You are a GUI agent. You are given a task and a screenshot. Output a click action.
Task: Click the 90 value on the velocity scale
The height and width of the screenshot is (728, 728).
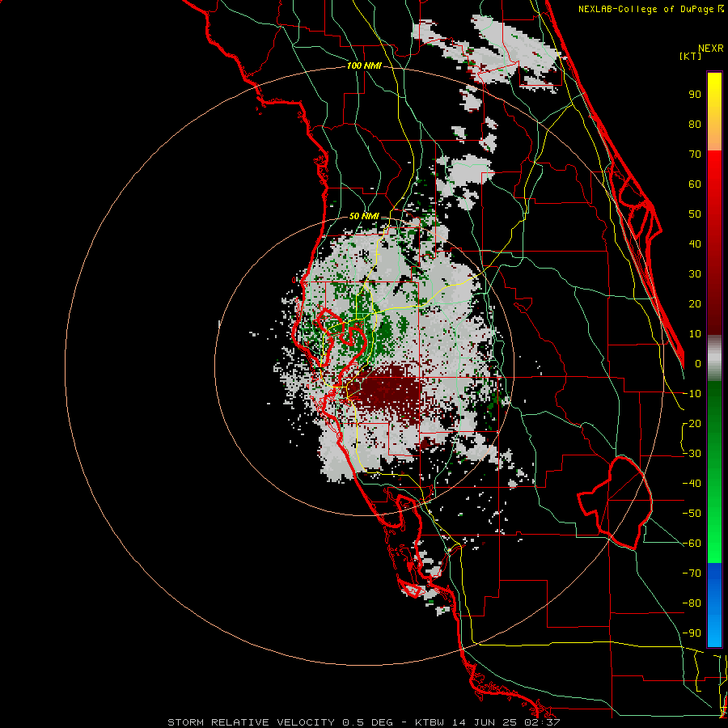click(695, 95)
